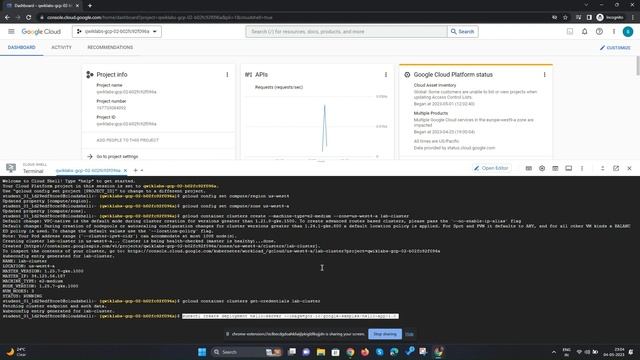Click the Open Editor button
Screen dimensions: 640x360
tap(491, 168)
